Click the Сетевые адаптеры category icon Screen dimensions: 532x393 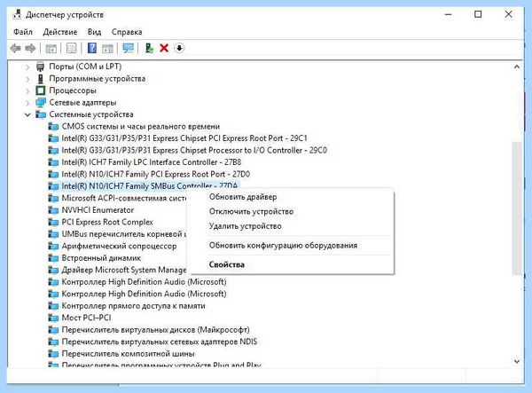pos(41,103)
